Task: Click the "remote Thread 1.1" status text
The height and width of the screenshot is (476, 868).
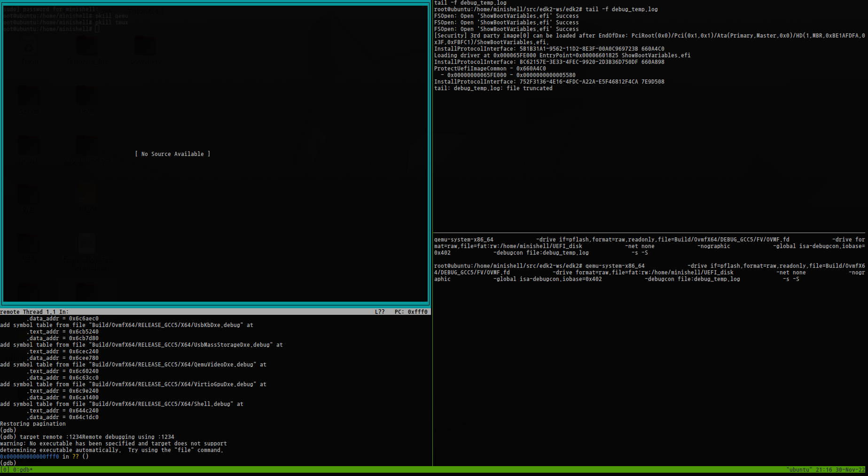Action: point(28,312)
